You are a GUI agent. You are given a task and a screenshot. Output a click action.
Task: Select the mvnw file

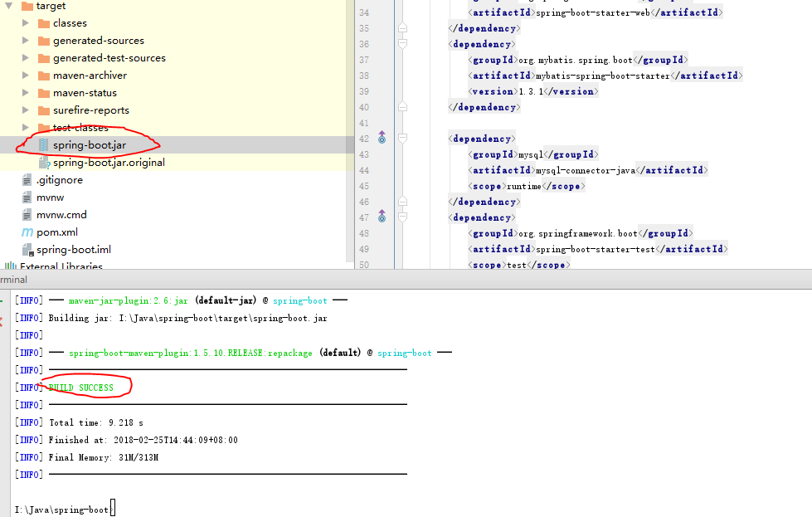tap(51, 198)
